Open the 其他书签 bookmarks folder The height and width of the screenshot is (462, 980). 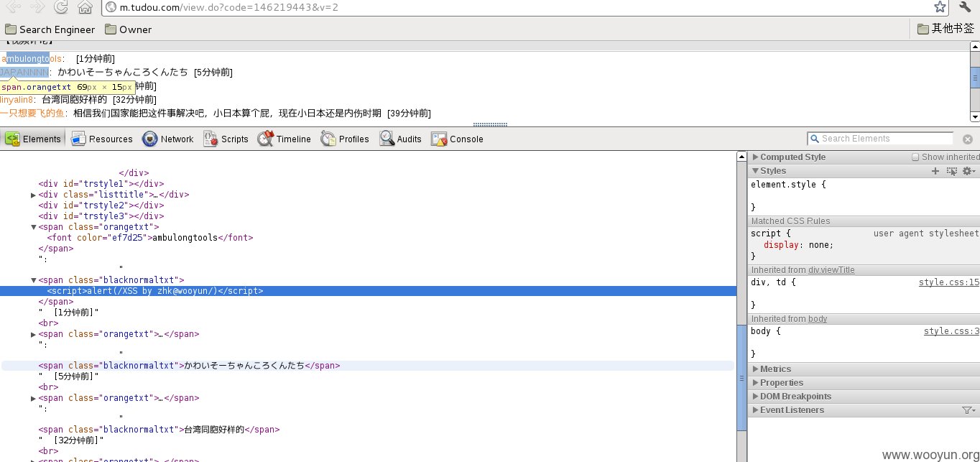(x=946, y=29)
